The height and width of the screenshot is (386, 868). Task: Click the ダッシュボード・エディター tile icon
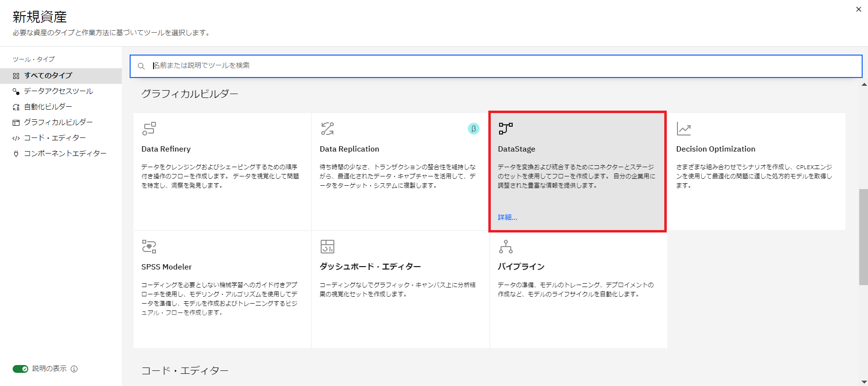pos(328,247)
